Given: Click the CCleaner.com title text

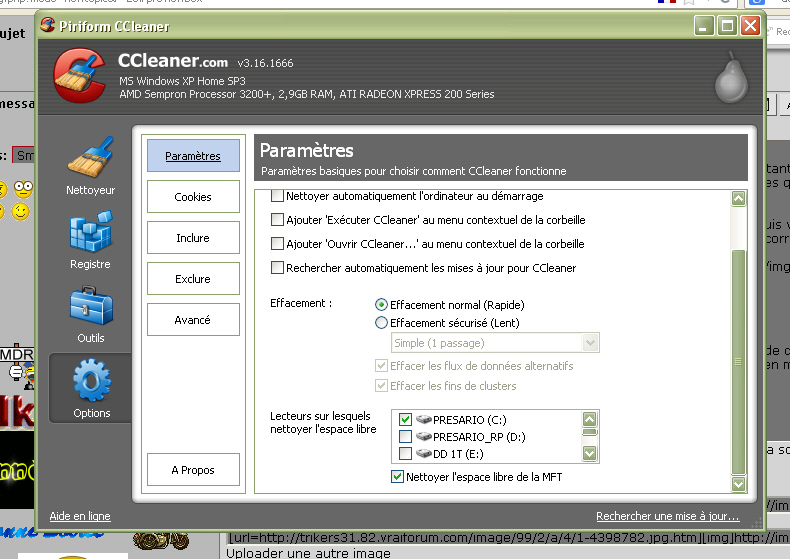Looking at the screenshot, I should point(173,60).
